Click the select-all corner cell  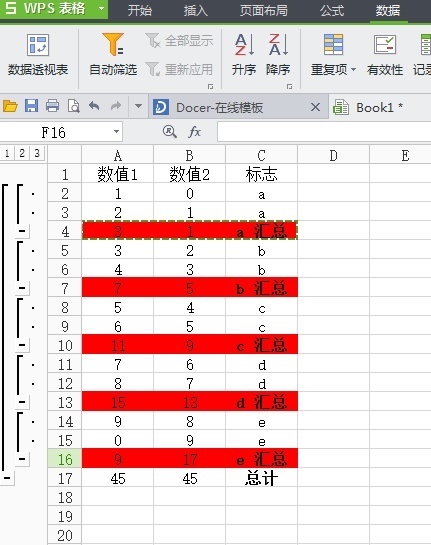65,154
